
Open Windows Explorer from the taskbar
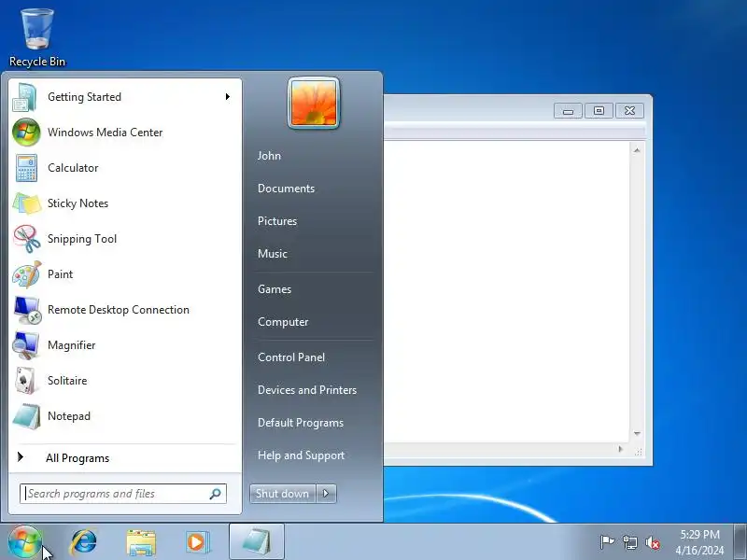point(141,542)
